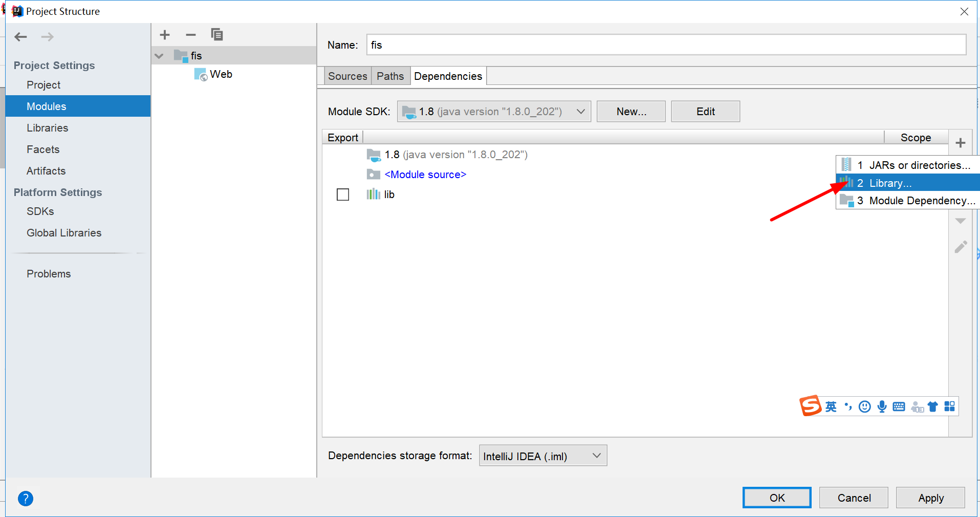Open the Problems section

tap(49, 274)
